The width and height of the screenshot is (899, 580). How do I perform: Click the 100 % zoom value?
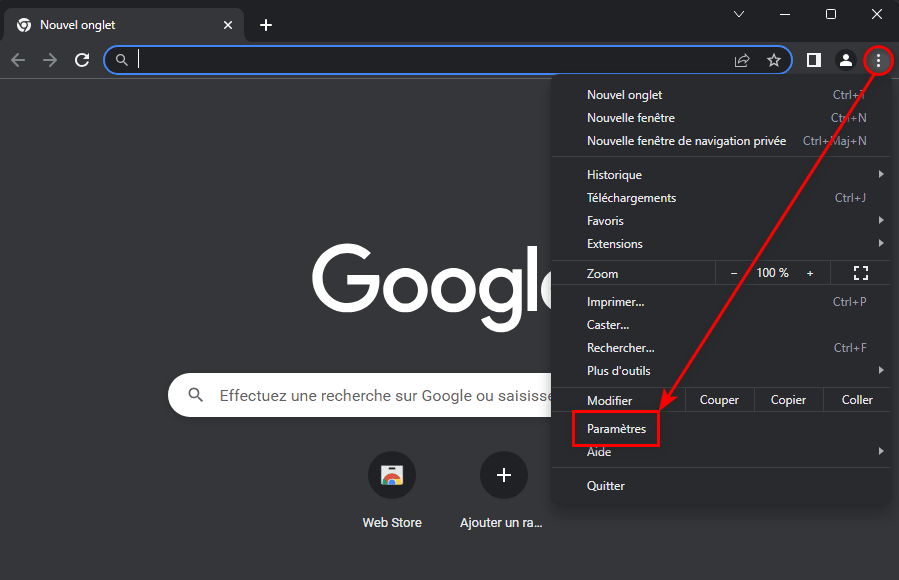(772, 273)
